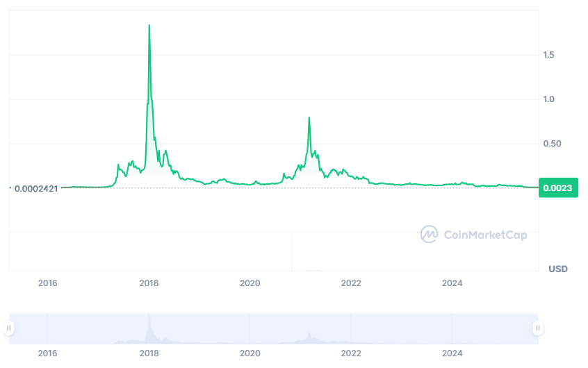Grab the left range selector handle
The image size is (588, 368).
coord(9,328)
